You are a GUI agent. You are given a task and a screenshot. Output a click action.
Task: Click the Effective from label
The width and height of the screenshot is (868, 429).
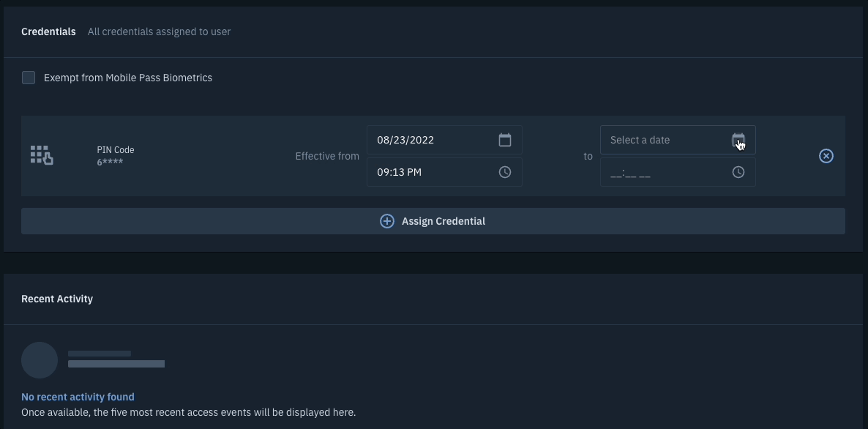click(327, 155)
